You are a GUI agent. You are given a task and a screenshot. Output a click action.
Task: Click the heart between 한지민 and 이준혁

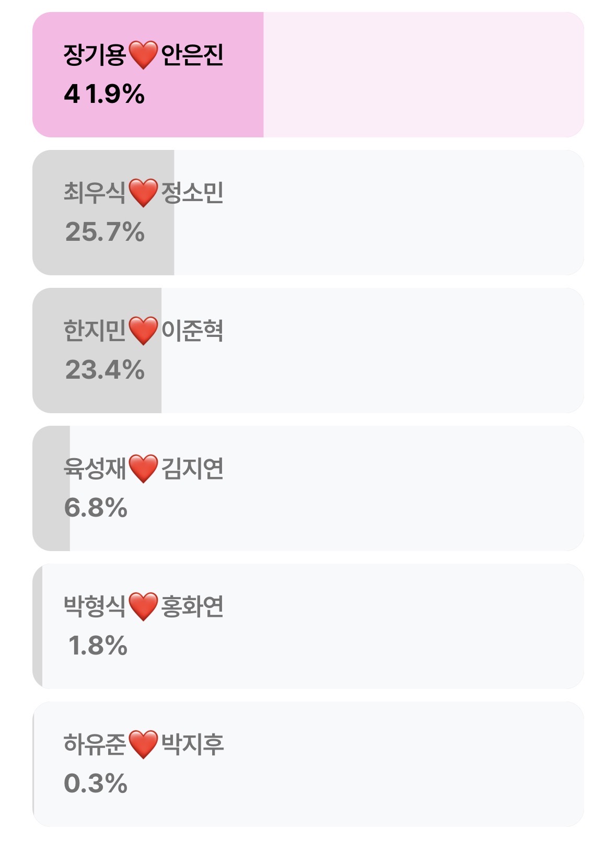(x=143, y=331)
